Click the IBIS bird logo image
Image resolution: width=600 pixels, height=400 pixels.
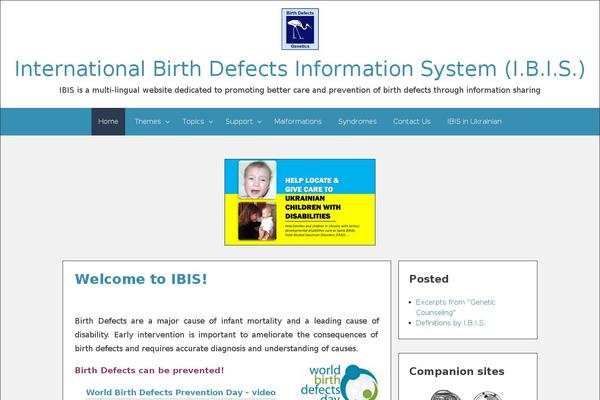[300, 29]
